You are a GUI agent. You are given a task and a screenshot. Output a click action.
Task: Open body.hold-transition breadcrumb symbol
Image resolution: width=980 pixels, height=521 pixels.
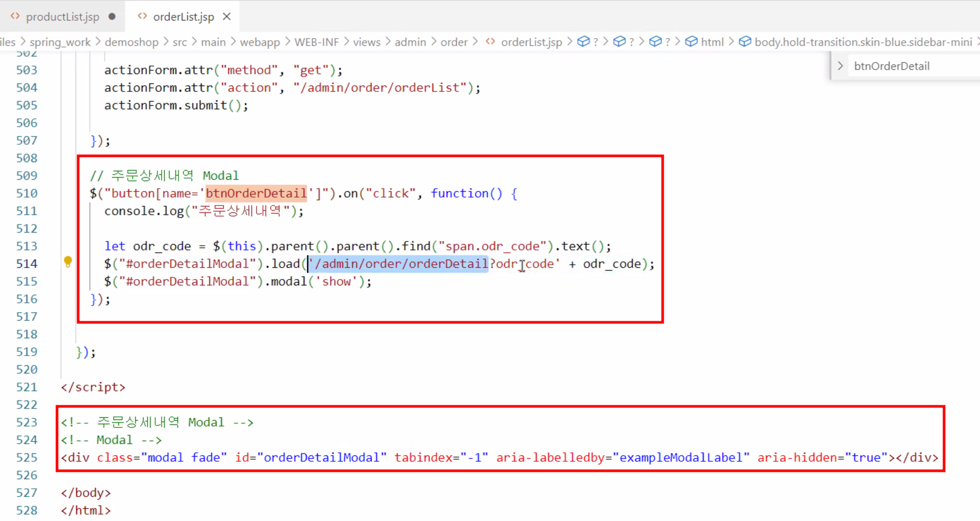(863, 42)
